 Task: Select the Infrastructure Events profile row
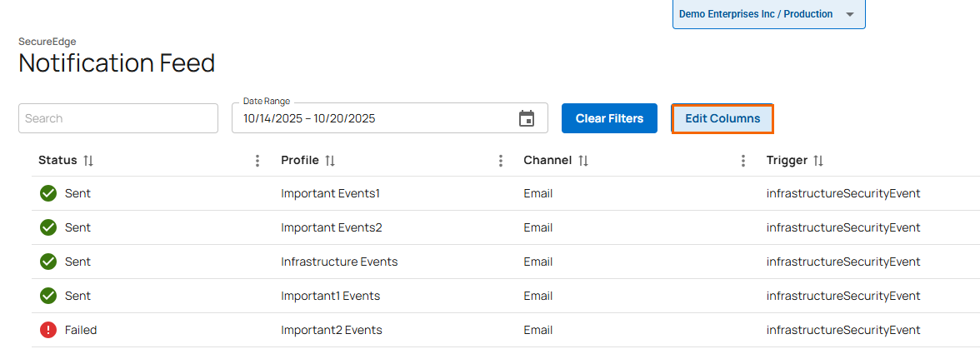point(339,262)
